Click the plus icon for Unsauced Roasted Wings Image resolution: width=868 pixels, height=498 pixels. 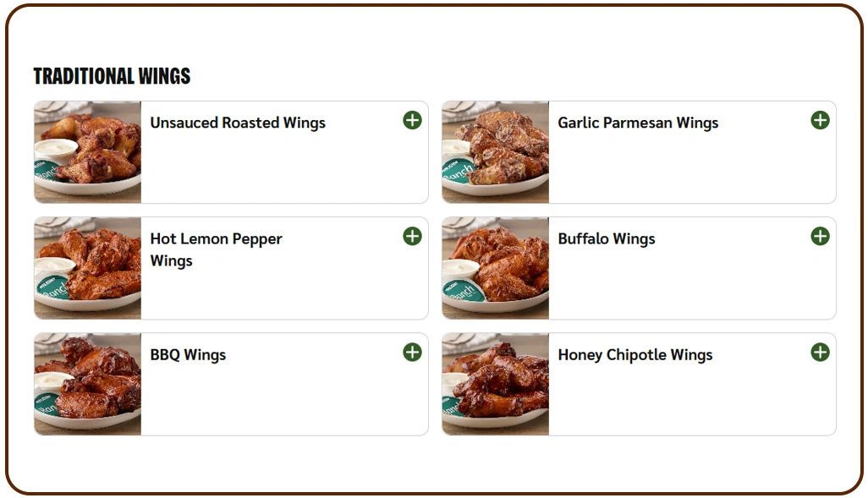[x=412, y=120]
